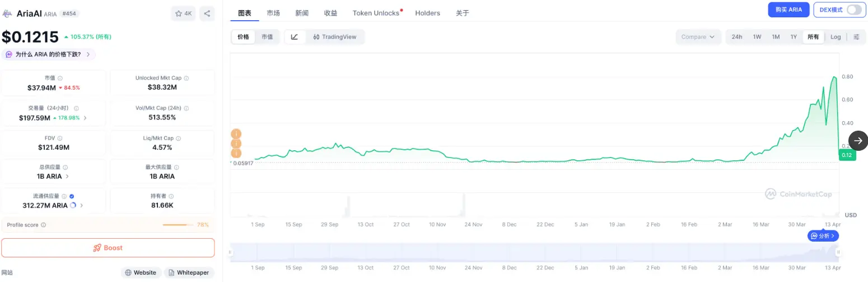
Task: Select the 市值 chart mode
Action: point(267,37)
